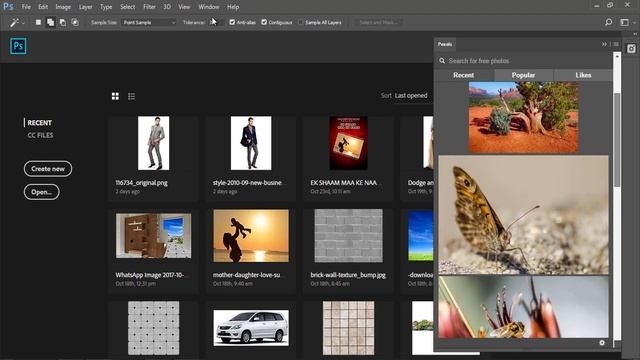Toggle the Contiguous checkbox
Image resolution: width=640 pixels, height=360 pixels.
(264, 22)
